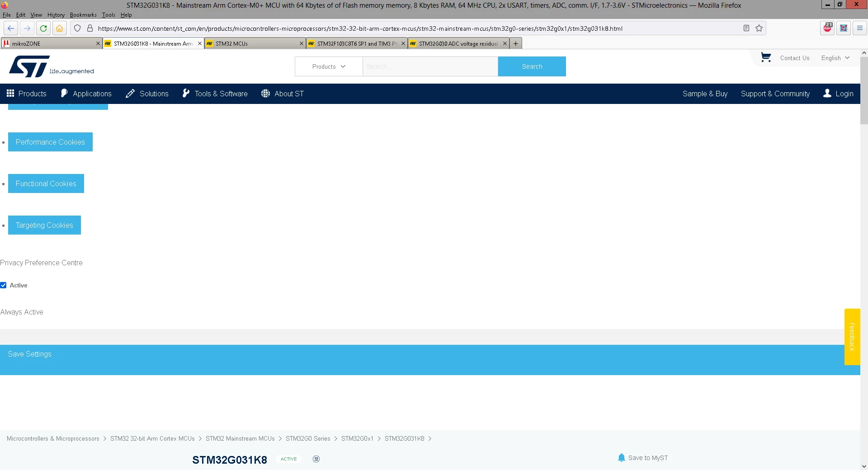Open Support & Community menu
Viewport: 868px width, 470px height.
click(775, 94)
